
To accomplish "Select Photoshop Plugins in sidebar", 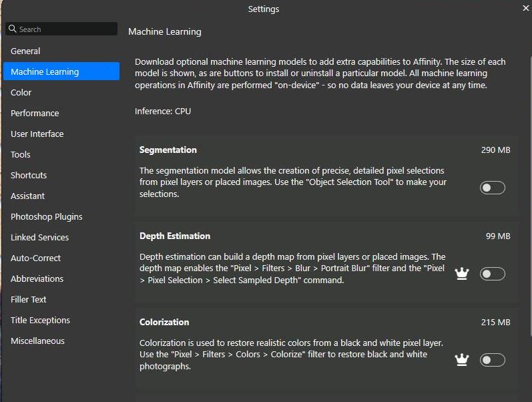I will [x=47, y=216].
